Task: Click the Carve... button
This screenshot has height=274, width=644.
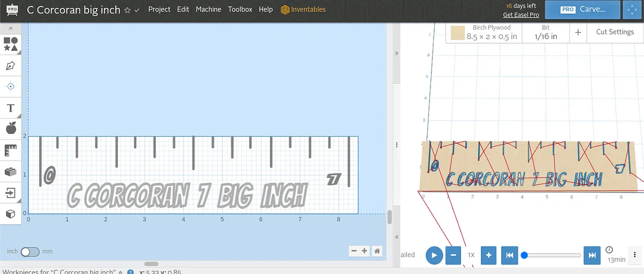Action: click(583, 10)
